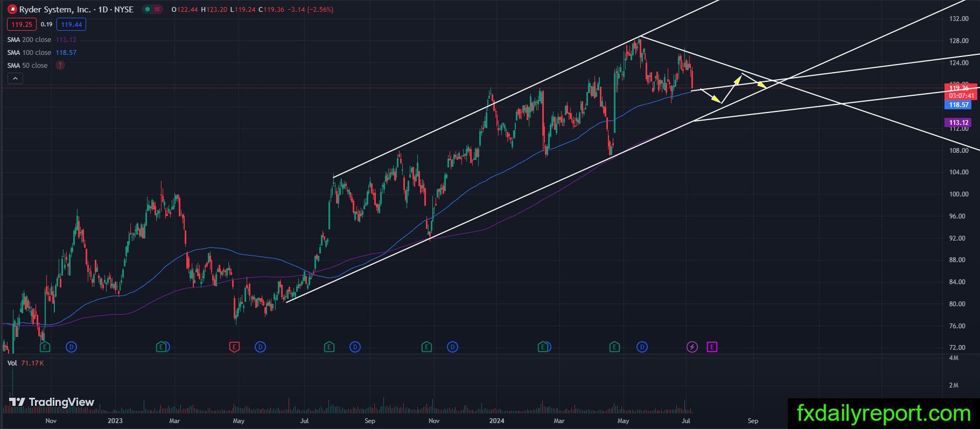Click the red 119.25 sell price button
The height and width of the screenshot is (429, 980).
22,24
